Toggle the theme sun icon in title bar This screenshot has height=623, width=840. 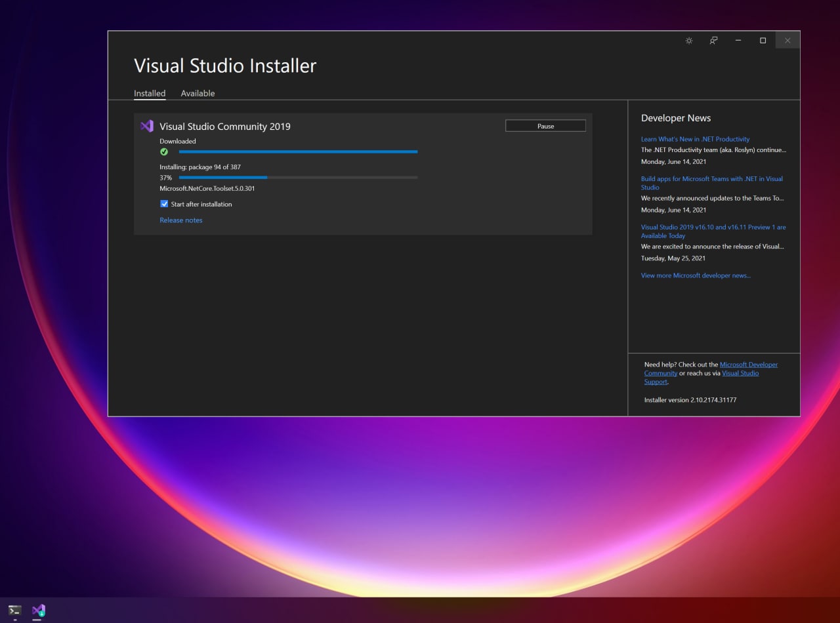pyautogui.click(x=689, y=41)
